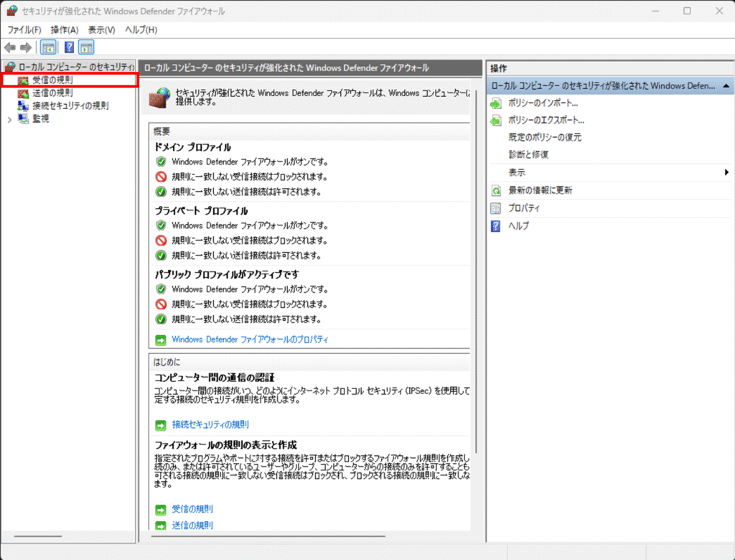
Task: Click green arrow beside 受信の規則 link
Action: pyautogui.click(x=161, y=509)
